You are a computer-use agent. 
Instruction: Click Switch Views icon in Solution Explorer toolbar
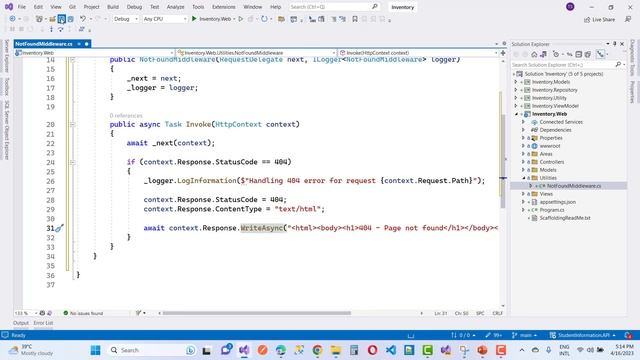coord(544,54)
